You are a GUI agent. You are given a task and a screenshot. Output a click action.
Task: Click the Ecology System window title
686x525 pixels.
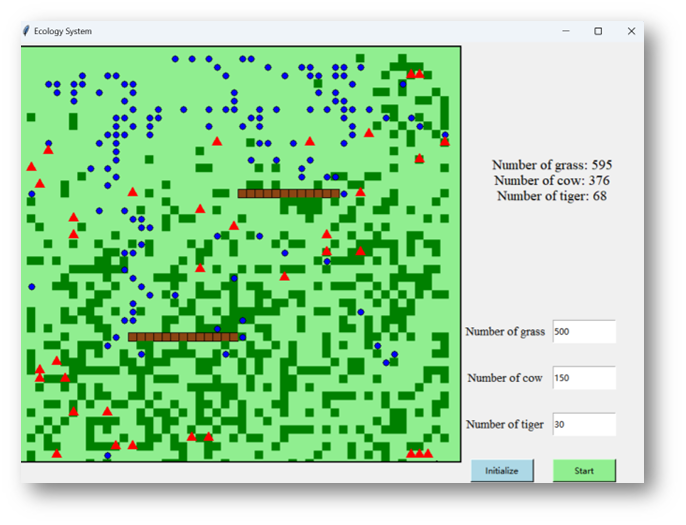(x=63, y=31)
